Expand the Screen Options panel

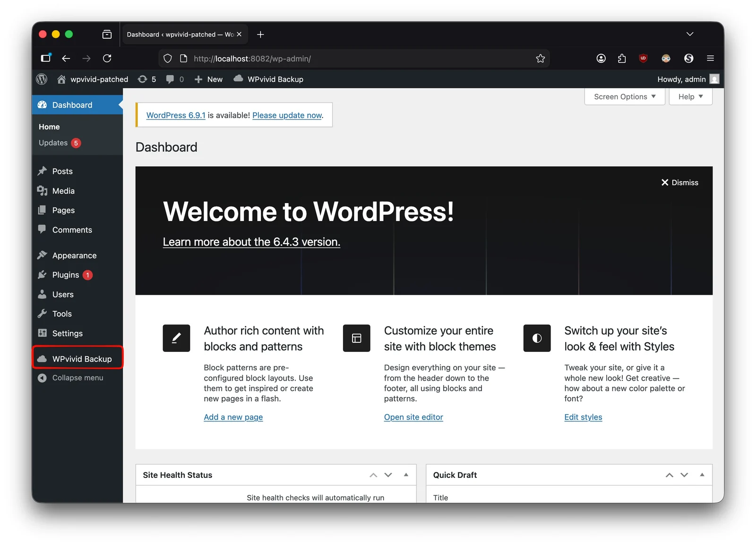coord(625,97)
